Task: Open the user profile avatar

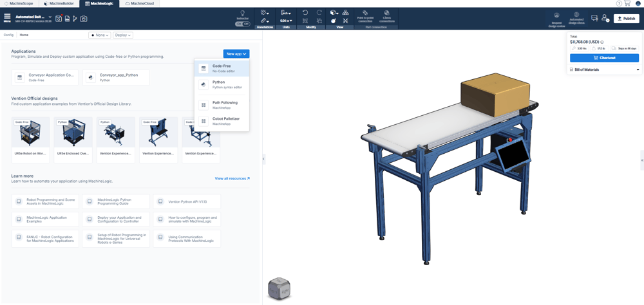Action: coord(638,3)
